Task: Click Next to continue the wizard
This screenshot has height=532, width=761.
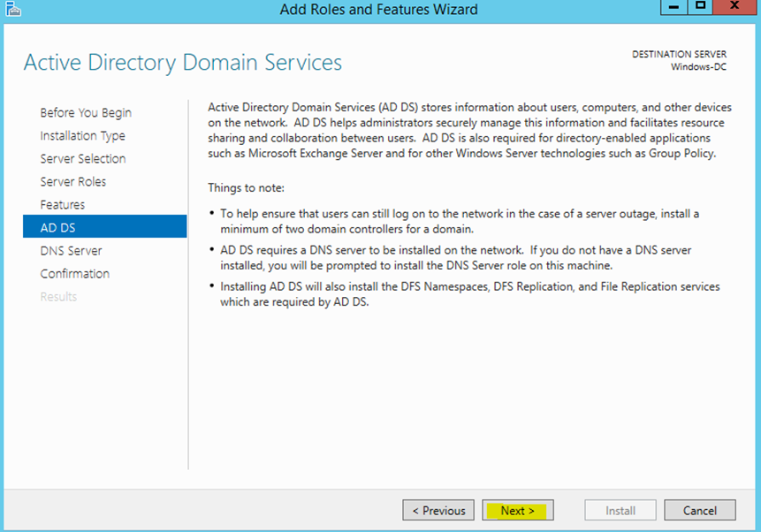Action: [x=518, y=510]
